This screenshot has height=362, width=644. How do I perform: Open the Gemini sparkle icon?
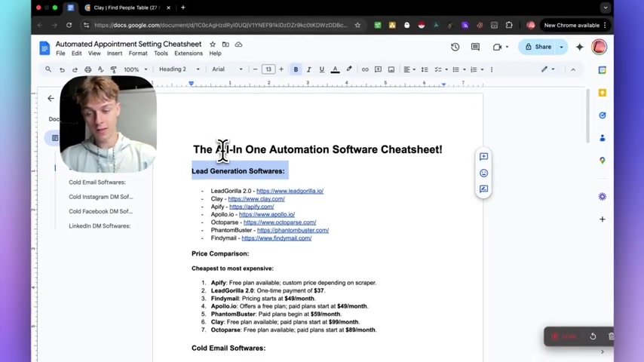(x=579, y=47)
